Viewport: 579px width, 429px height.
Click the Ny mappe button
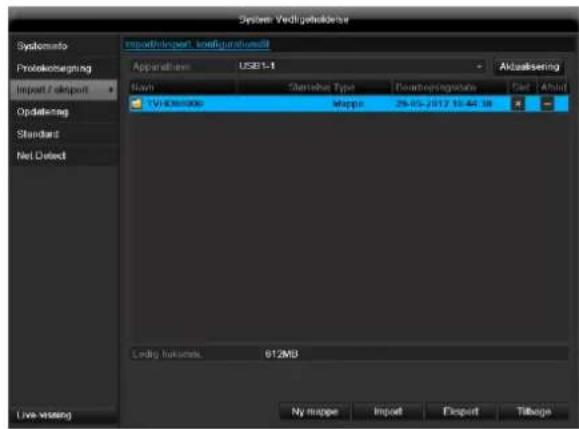314,411
